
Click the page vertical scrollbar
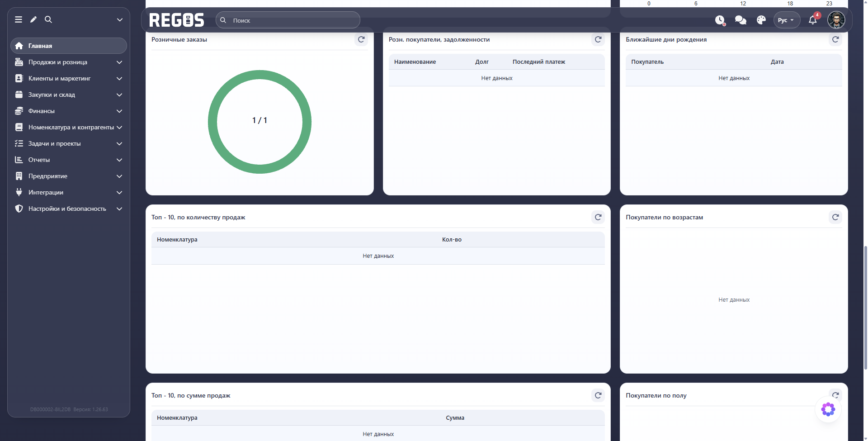[x=865, y=308]
